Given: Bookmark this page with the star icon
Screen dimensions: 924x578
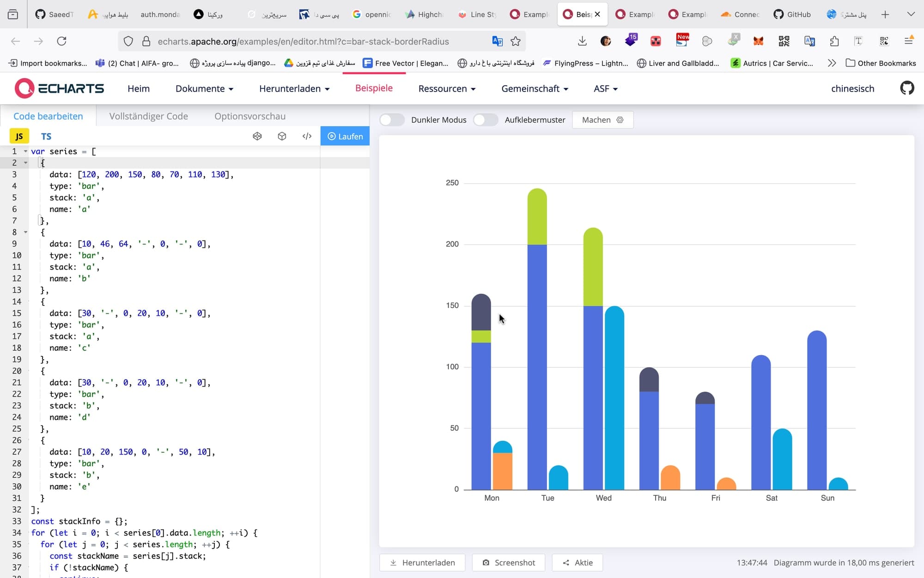Looking at the screenshot, I should tap(516, 41).
